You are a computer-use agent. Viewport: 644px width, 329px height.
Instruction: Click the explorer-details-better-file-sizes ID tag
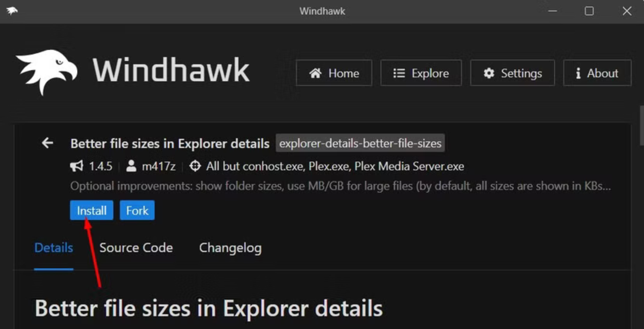coord(360,143)
